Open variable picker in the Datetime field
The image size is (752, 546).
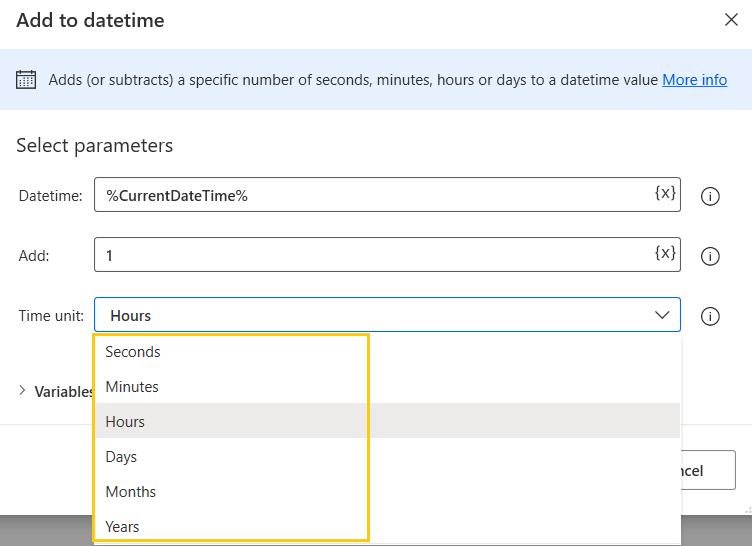[665, 193]
